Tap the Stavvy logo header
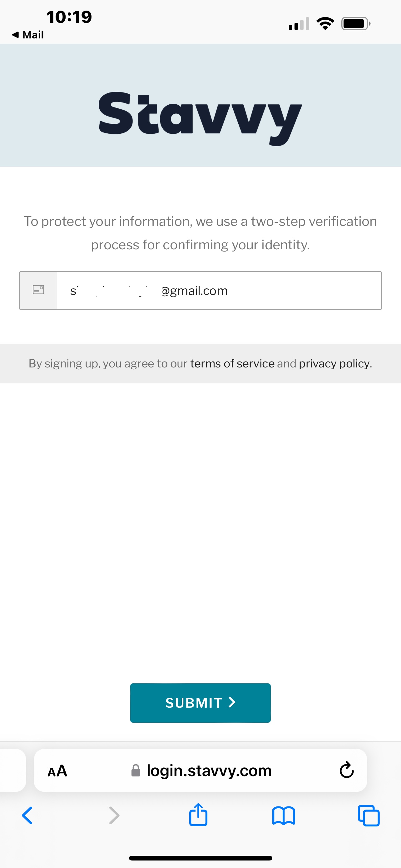This screenshot has width=401, height=868. (x=200, y=117)
